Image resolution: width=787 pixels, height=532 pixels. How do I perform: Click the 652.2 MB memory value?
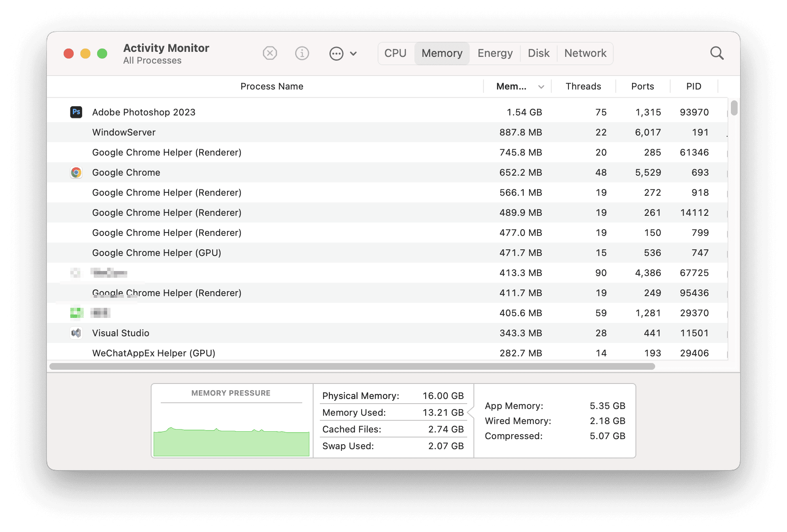[x=520, y=172]
